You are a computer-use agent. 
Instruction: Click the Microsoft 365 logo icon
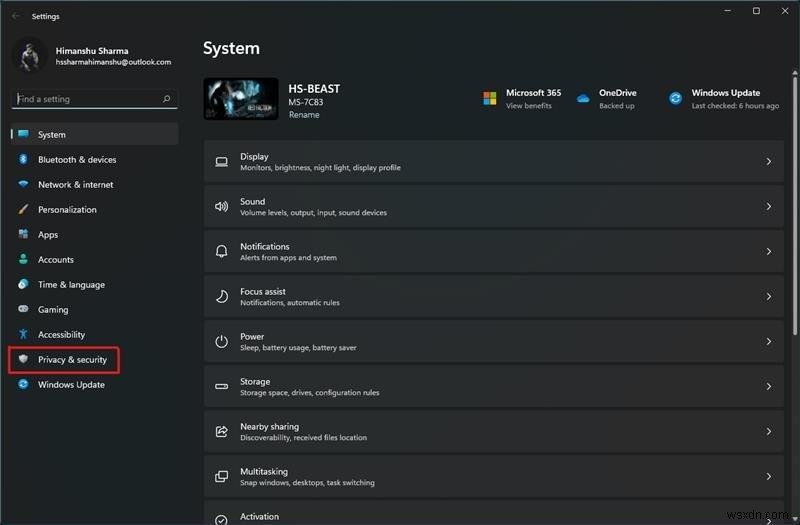click(x=490, y=98)
